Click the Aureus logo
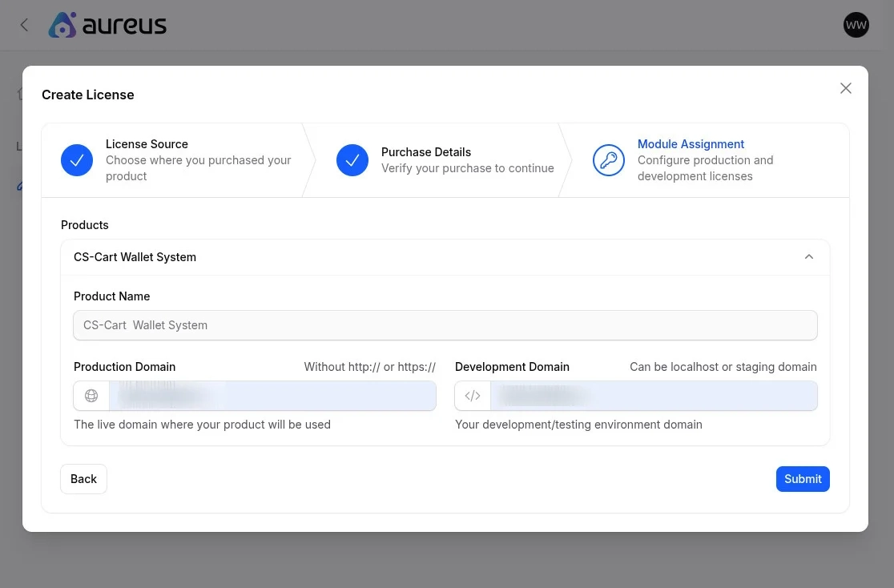This screenshot has height=588, width=894. coord(107,25)
